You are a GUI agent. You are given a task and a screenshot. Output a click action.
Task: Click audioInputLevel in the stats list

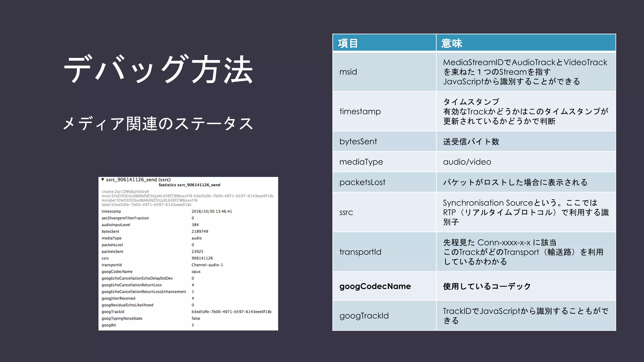(x=116, y=225)
